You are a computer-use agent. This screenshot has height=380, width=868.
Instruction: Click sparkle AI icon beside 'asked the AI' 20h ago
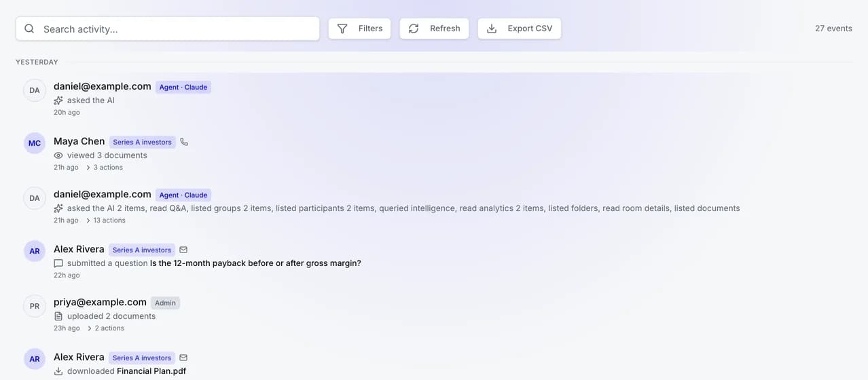pos(58,100)
